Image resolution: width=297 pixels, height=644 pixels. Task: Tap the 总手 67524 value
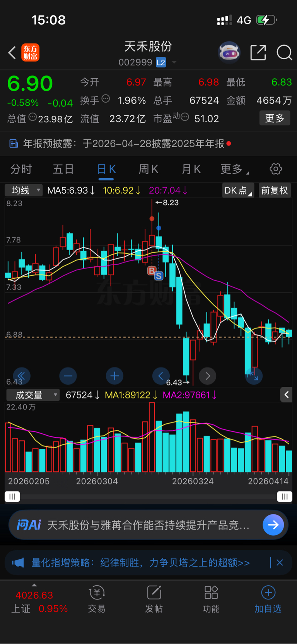tap(204, 101)
